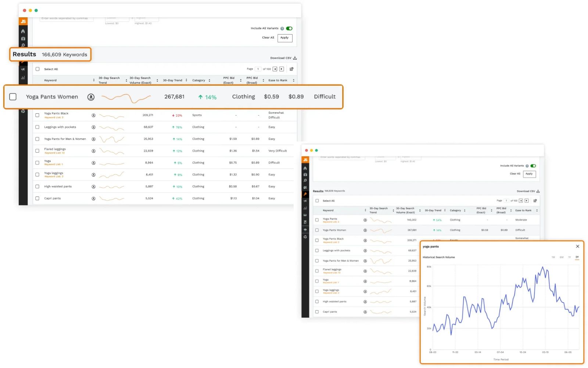Tick the Select All checkbox in the smaller window
The width and height of the screenshot is (588, 368).
pyautogui.click(x=317, y=201)
